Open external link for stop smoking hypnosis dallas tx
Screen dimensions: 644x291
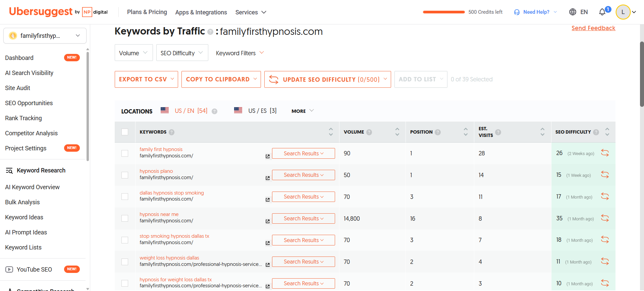(268, 243)
